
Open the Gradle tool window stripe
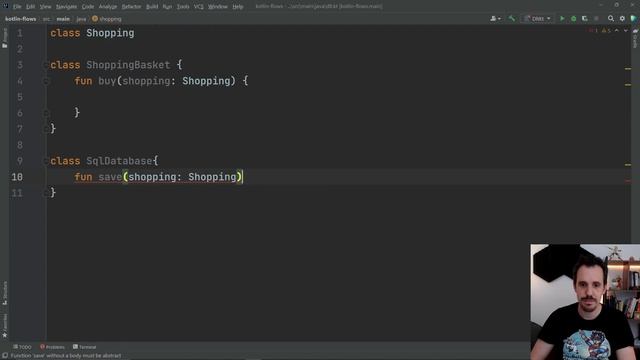[x=635, y=38]
